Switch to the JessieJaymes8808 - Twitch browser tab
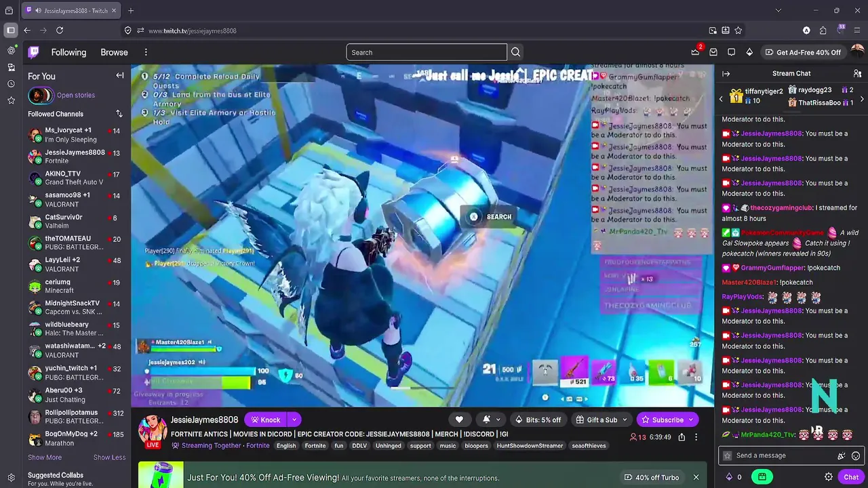The width and height of the screenshot is (868, 488). (71, 10)
